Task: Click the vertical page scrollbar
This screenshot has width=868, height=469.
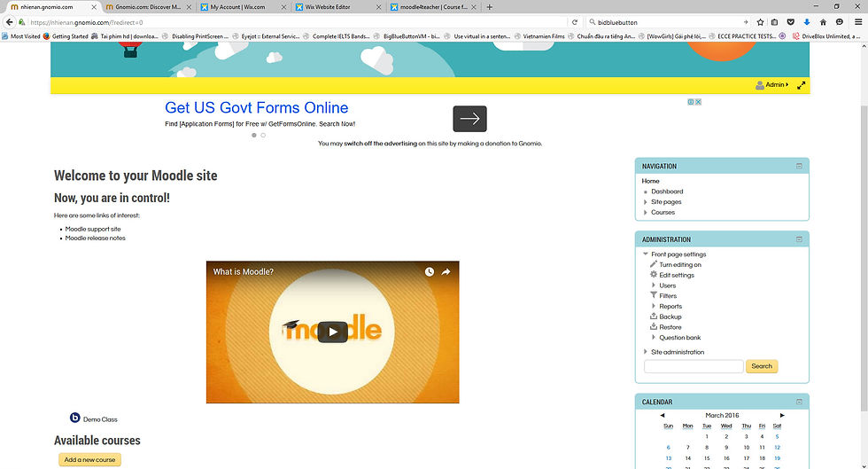Action: pyautogui.click(x=864, y=256)
